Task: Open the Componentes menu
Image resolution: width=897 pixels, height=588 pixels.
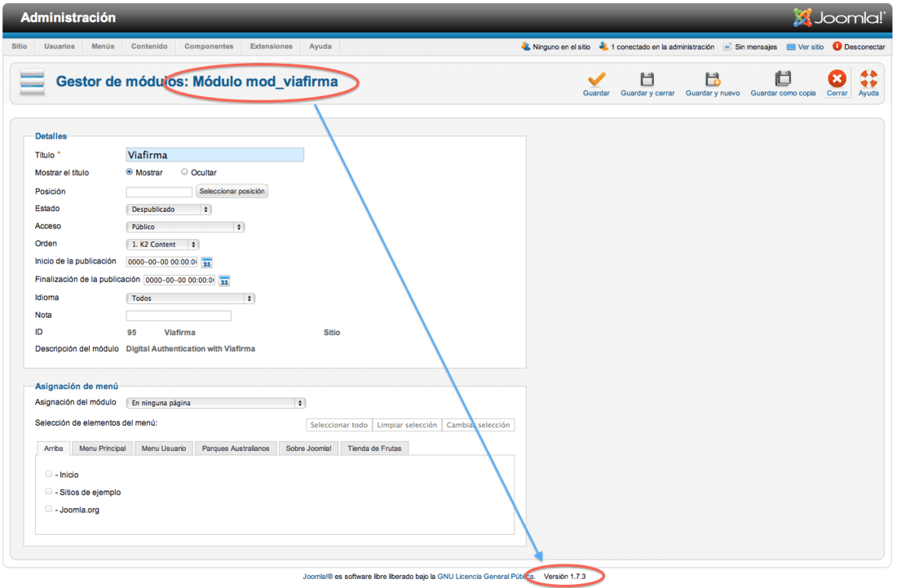Action: [x=209, y=46]
